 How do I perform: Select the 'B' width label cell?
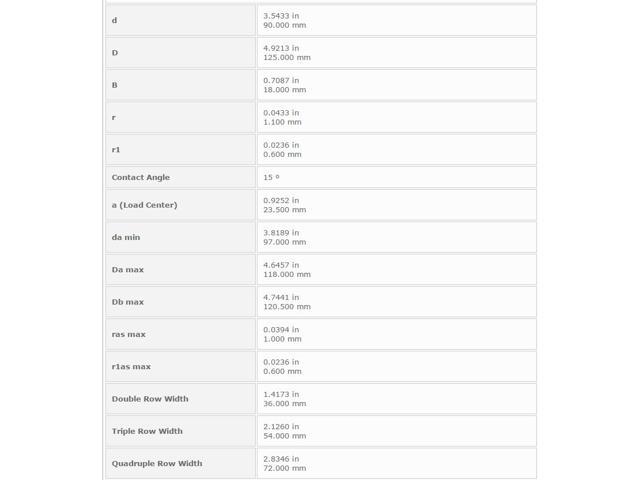[180, 85]
